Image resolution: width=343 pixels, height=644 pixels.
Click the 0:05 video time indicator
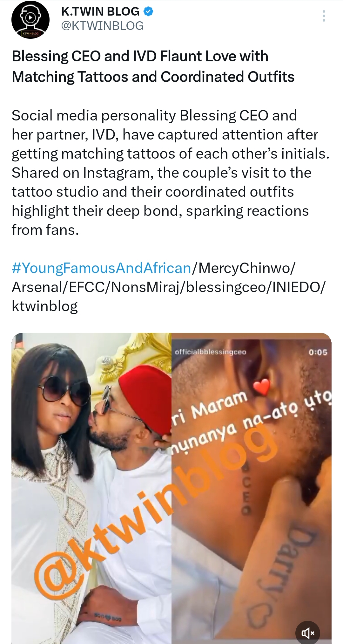tap(318, 352)
